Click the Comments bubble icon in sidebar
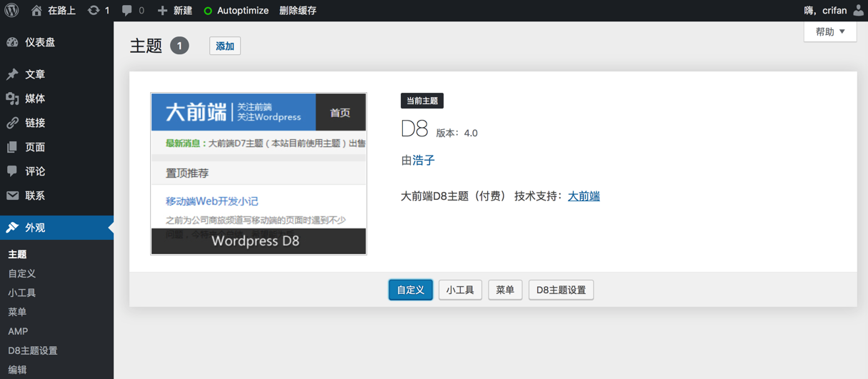This screenshot has height=379, width=868. click(x=12, y=171)
